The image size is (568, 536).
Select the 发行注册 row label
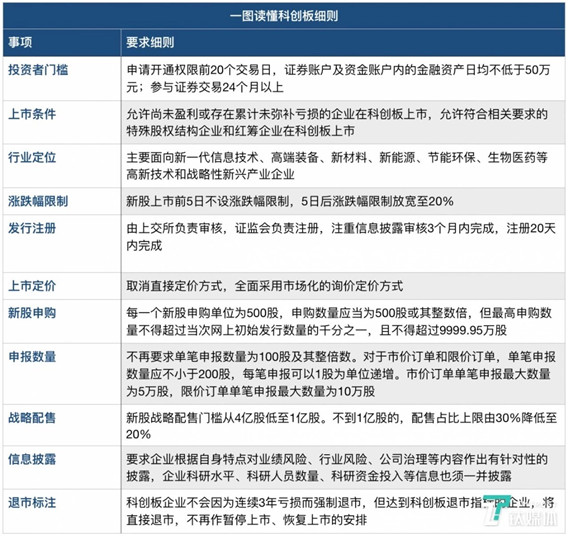pos(32,228)
